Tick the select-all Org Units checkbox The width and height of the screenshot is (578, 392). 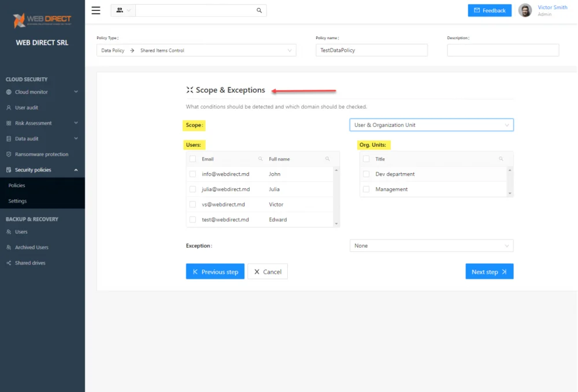click(366, 159)
